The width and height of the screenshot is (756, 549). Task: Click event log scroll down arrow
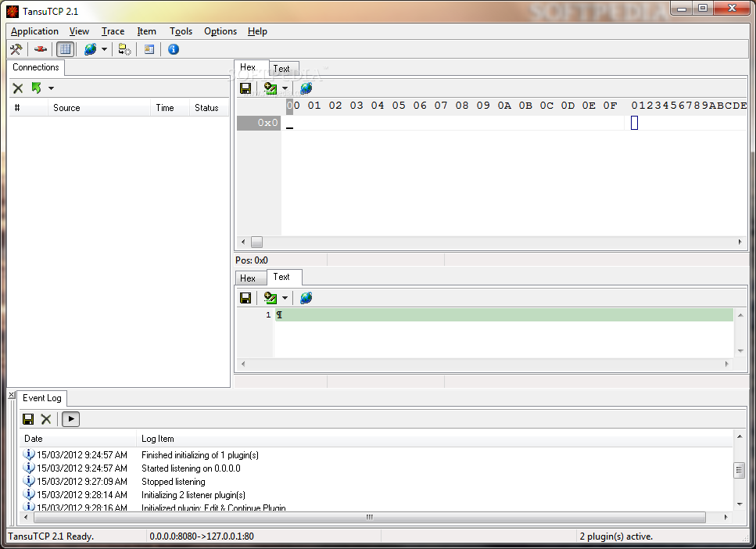coord(740,504)
